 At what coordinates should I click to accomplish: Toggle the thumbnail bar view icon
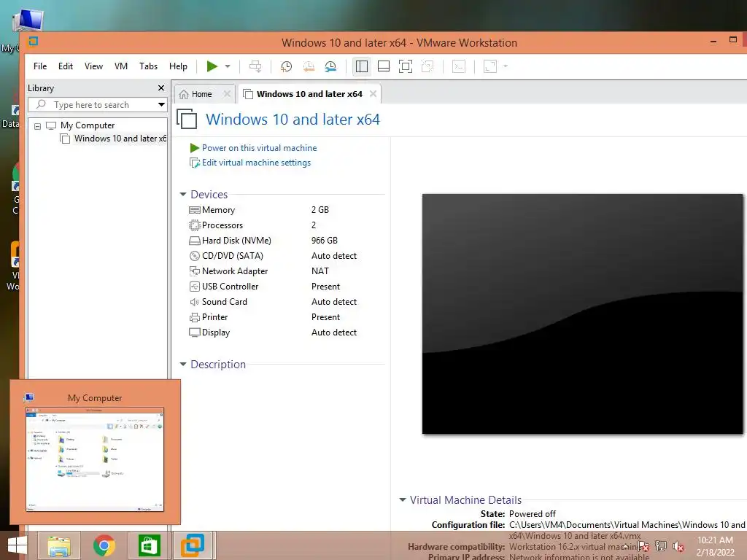click(x=384, y=66)
